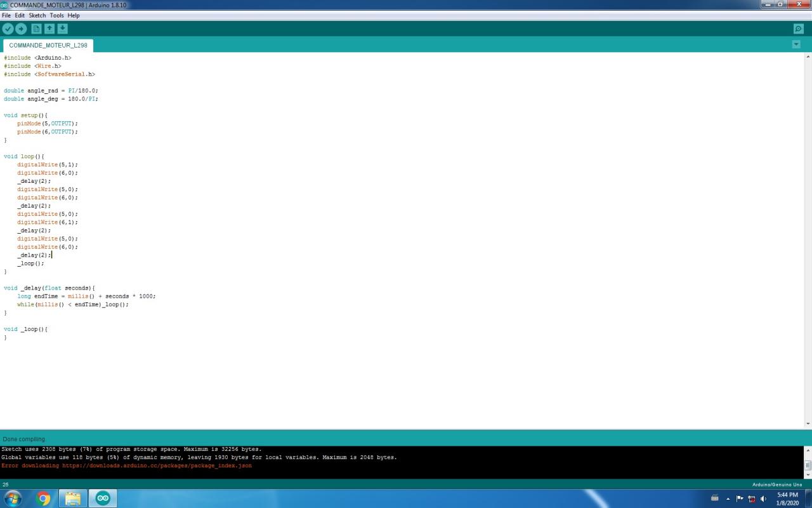Click the red "Error downloading" console line
Viewport: 812px width, 508px height.
(127, 465)
